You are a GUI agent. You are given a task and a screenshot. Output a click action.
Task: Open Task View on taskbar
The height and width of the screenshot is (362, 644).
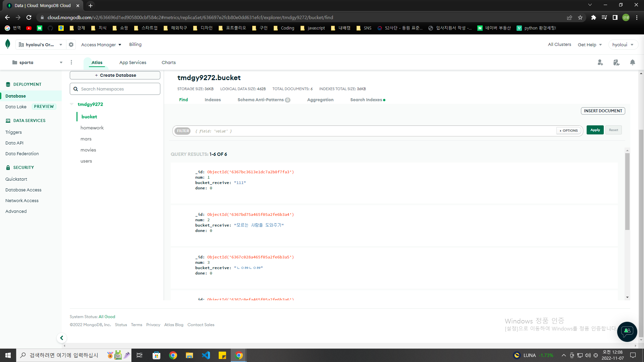[x=140, y=355]
